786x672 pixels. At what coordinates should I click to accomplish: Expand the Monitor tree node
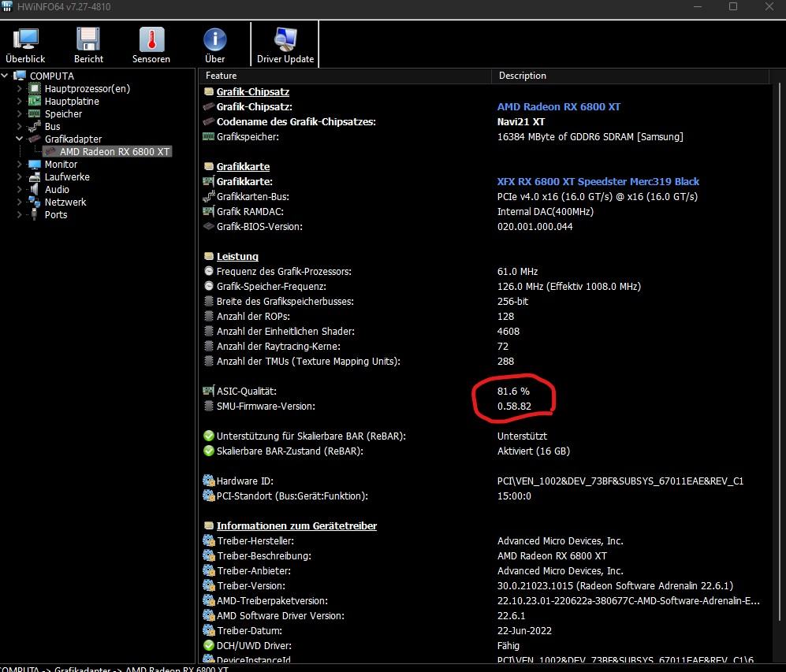(x=20, y=164)
